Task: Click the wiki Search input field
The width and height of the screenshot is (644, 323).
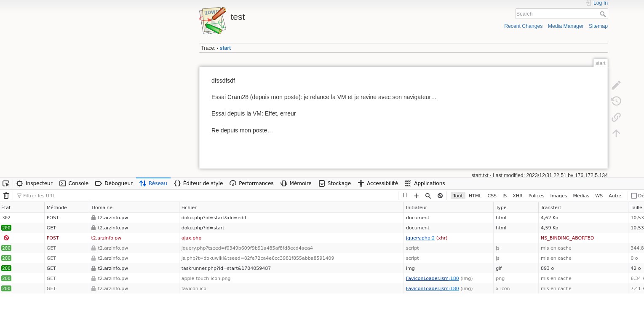Action: 557,14
